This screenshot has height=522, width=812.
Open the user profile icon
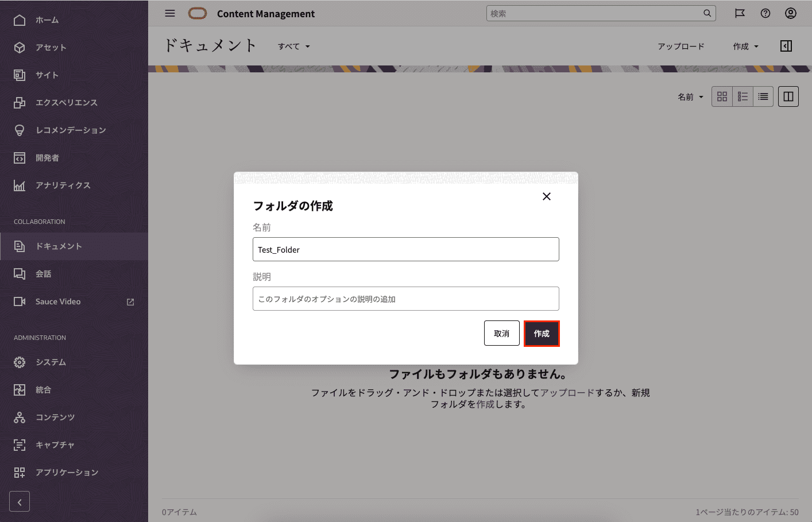[790, 13]
